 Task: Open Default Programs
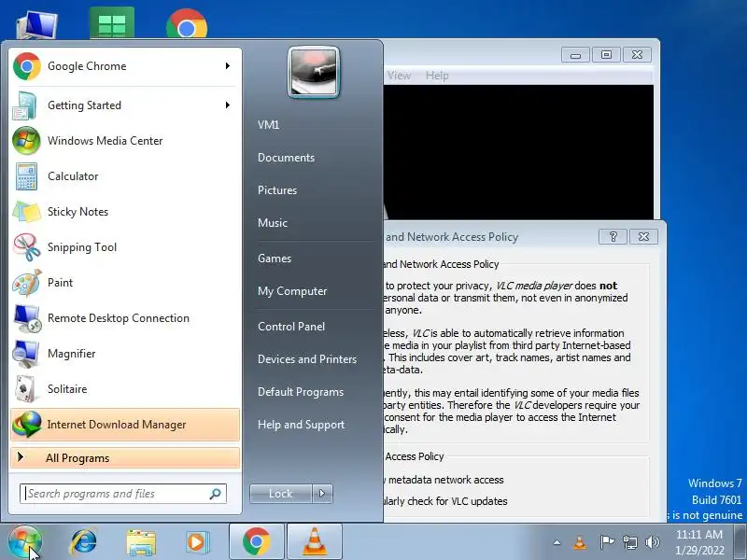coord(301,392)
